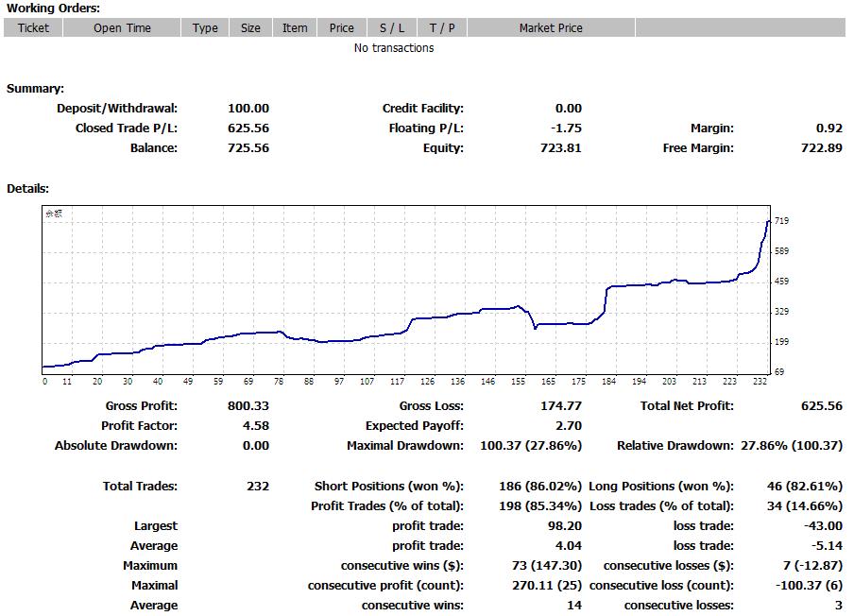
Task: Click the Item column header
Action: tap(295, 28)
